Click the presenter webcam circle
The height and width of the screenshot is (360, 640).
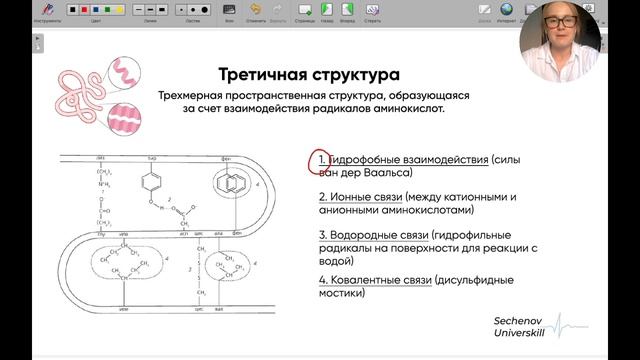pyautogui.click(x=560, y=41)
